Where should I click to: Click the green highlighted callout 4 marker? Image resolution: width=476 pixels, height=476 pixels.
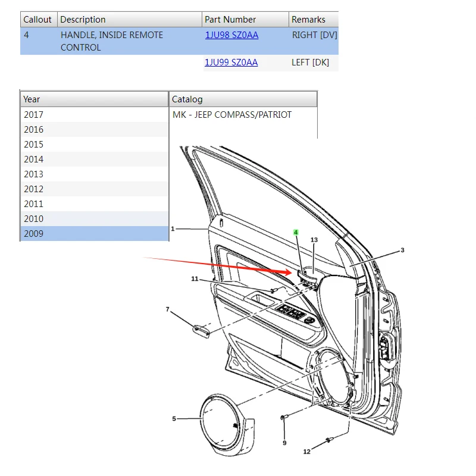(x=296, y=231)
